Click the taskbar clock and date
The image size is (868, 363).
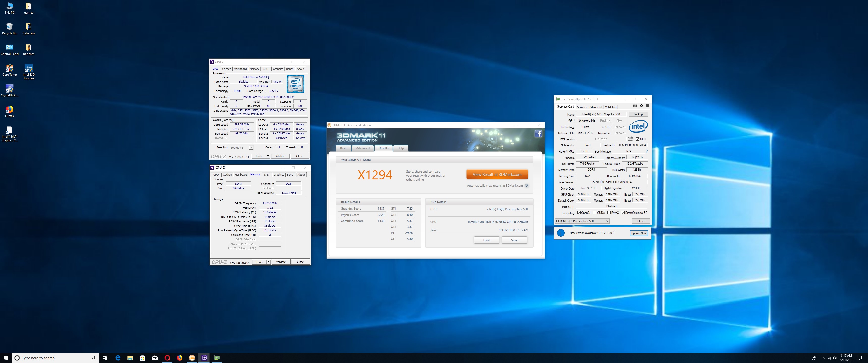coord(846,358)
